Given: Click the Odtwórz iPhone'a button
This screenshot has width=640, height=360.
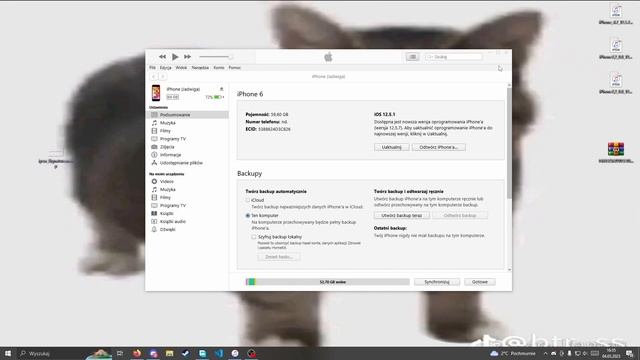Looking at the screenshot, I should [439, 147].
